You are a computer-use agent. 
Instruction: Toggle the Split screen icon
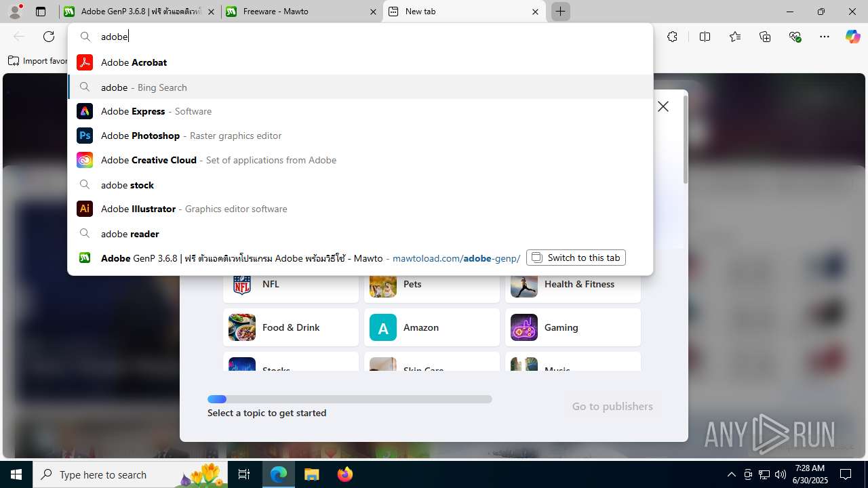[x=705, y=37]
